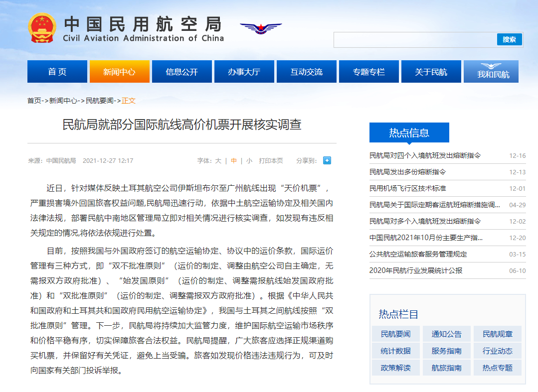Click 民航要闻 in the breadcrumb
Screen dimensions: 538x392
coord(100,101)
